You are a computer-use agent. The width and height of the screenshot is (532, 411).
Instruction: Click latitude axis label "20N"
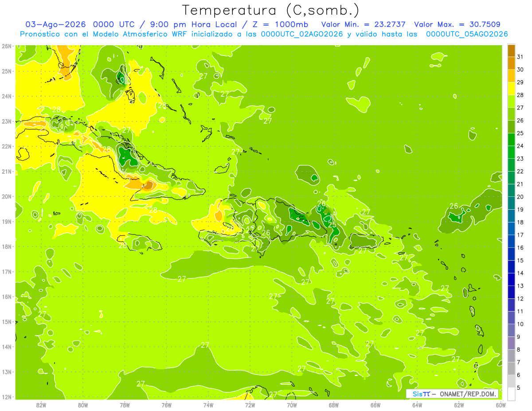click(7, 196)
